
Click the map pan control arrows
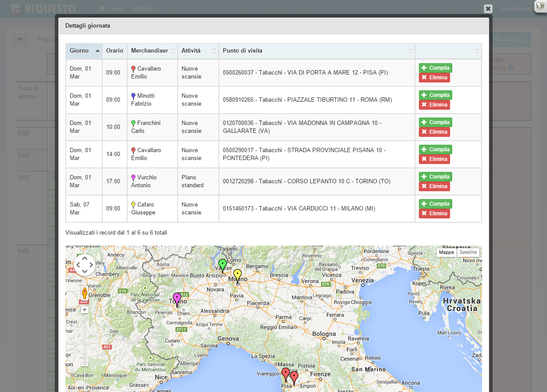(x=85, y=264)
